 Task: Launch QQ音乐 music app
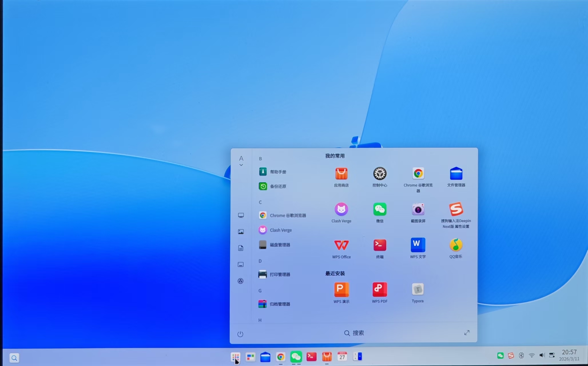456,245
